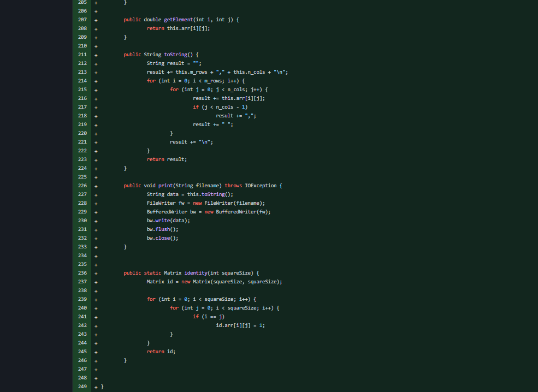Click IOException in print signature
The height and width of the screenshot is (392, 538).
(x=261, y=186)
